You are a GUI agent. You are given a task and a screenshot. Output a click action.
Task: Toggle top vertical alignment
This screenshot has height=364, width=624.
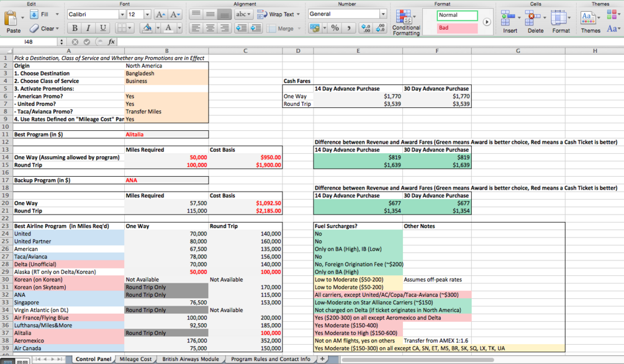196,14
